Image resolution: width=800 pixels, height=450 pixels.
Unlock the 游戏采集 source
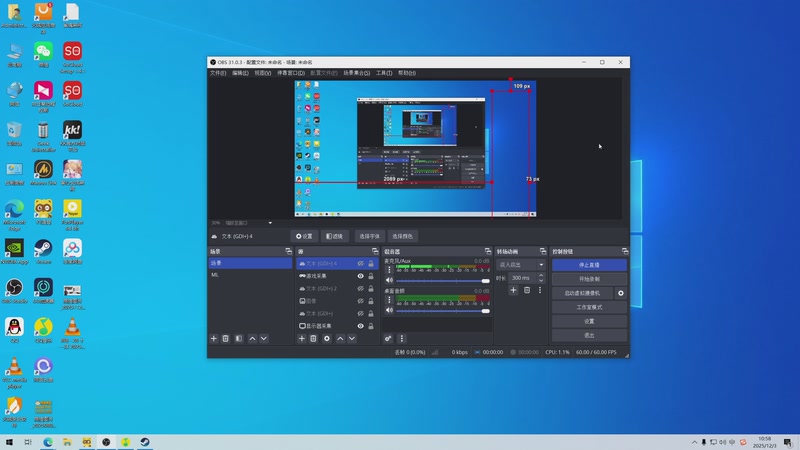[371, 276]
